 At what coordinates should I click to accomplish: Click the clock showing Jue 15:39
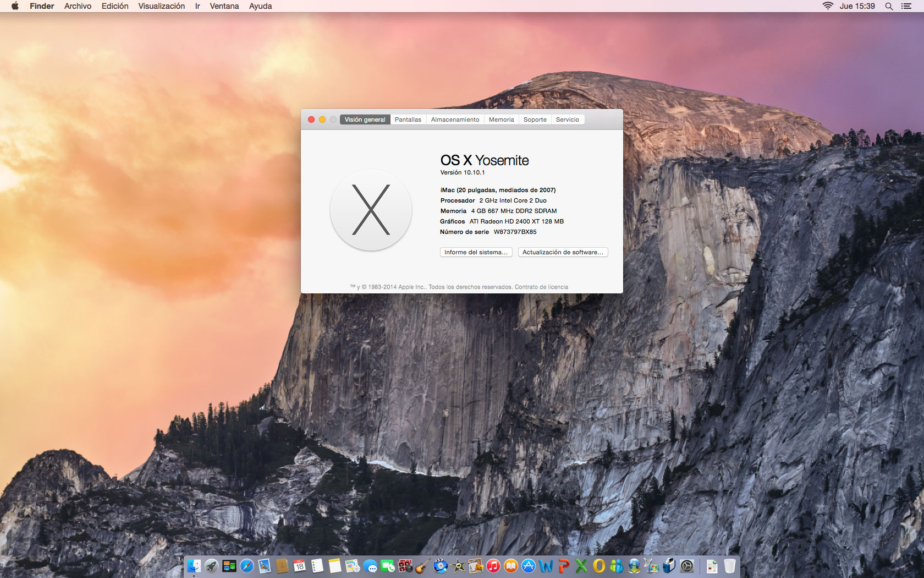[857, 6]
